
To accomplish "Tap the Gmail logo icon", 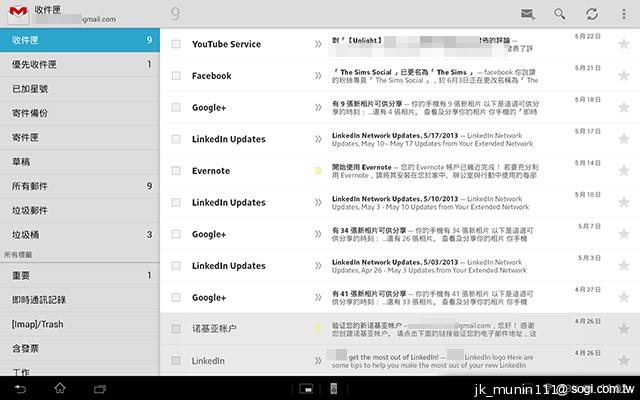I will pos(18,13).
